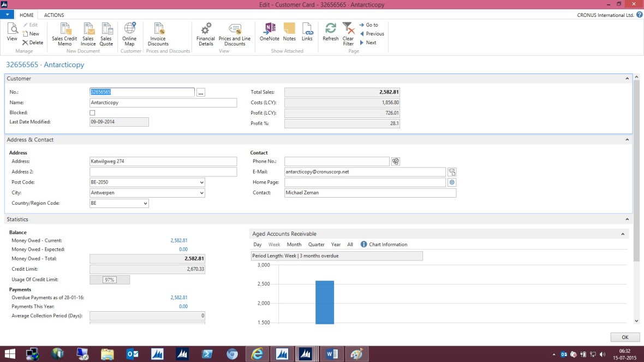Open Invoice Discounts
This screenshot has width=644, height=362.
point(158,29)
